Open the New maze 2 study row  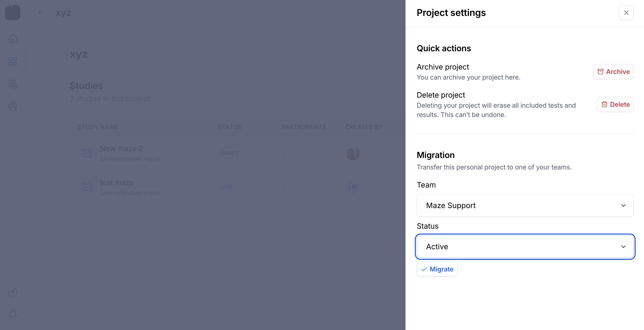point(122,149)
